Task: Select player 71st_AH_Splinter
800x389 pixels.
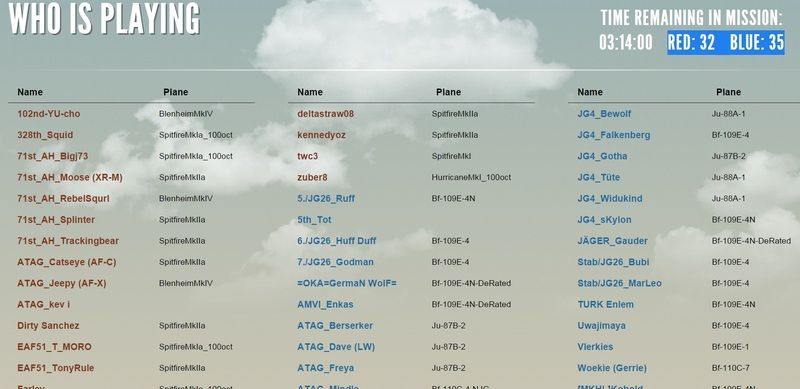Action: 56,220
